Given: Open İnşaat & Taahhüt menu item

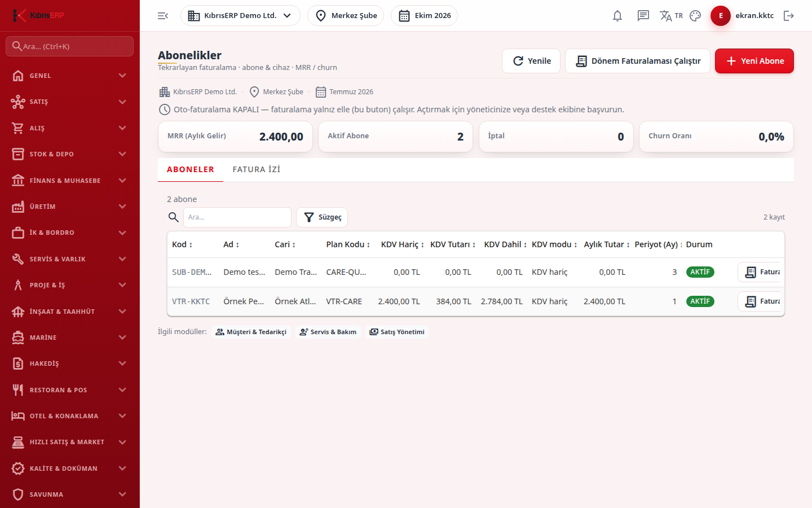Looking at the screenshot, I should 70,312.
